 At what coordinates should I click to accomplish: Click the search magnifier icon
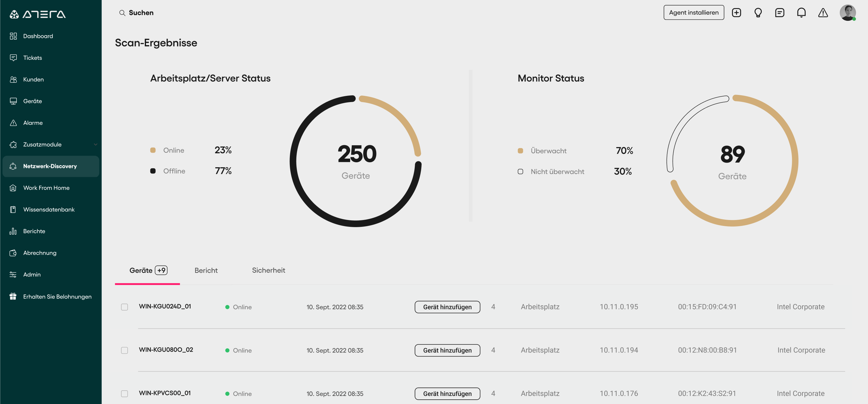point(122,13)
